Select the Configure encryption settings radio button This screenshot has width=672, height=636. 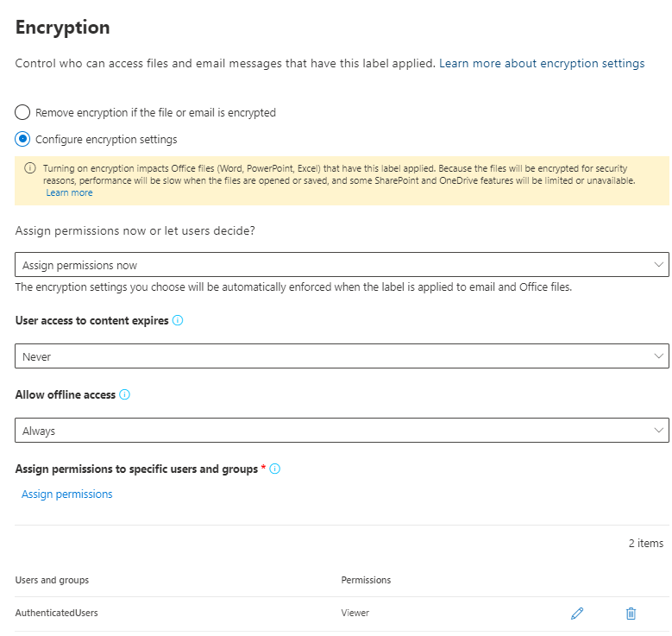tap(23, 139)
